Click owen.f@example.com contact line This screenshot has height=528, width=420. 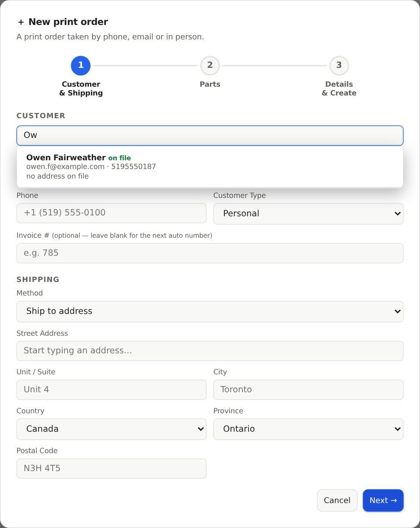pos(91,167)
